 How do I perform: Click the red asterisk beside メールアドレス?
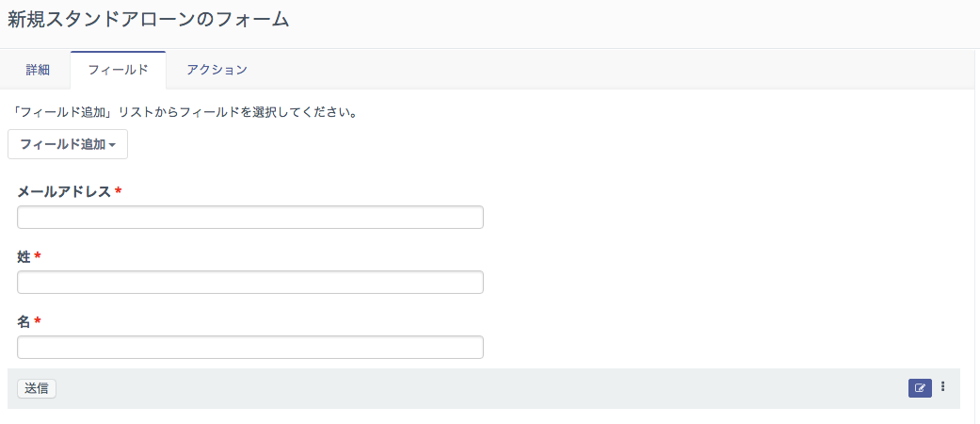[119, 191]
